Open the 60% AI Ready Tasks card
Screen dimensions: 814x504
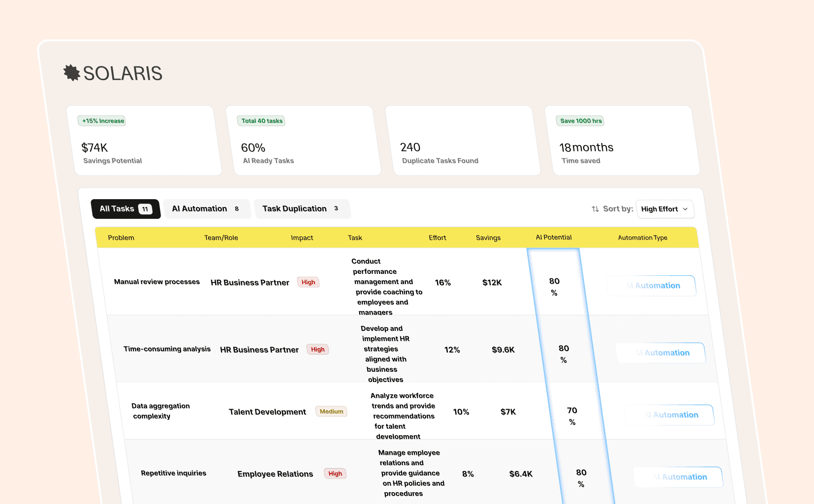click(x=304, y=141)
